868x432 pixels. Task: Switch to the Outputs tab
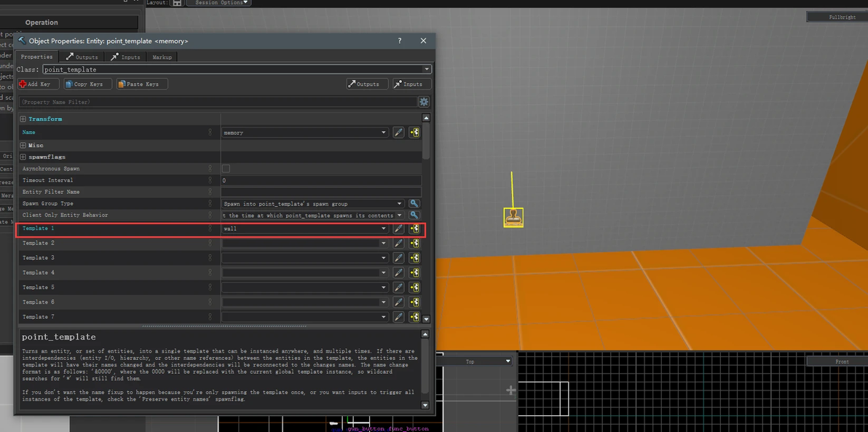82,57
